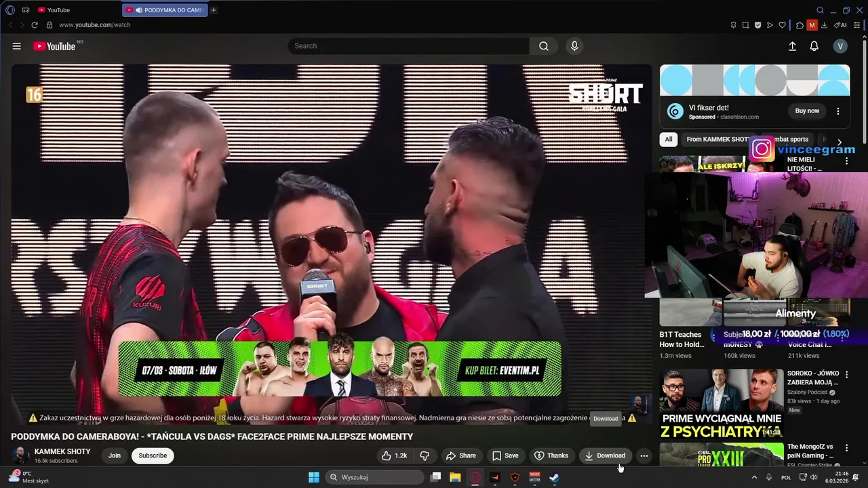Open The MongolZ vs paiN Gaming video
The image size is (868, 488).
(810, 451)
